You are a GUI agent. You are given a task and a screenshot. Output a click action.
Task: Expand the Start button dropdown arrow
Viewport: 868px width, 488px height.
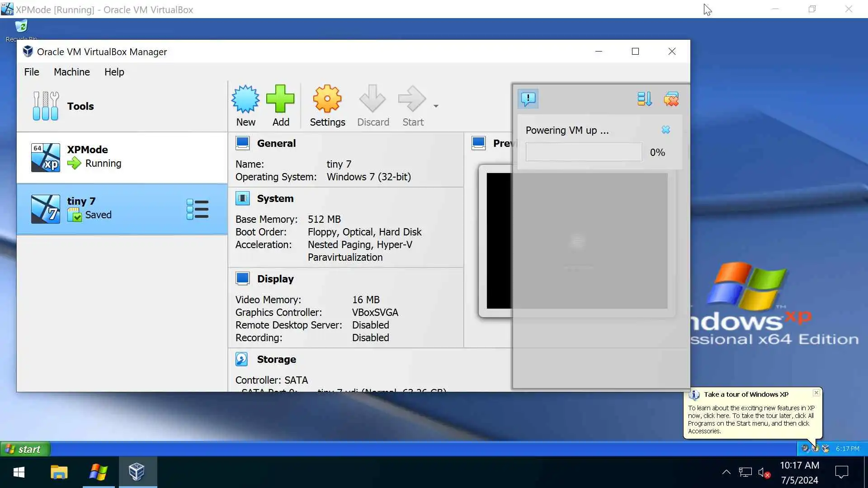pyautogui.click(x=436, y=106)
